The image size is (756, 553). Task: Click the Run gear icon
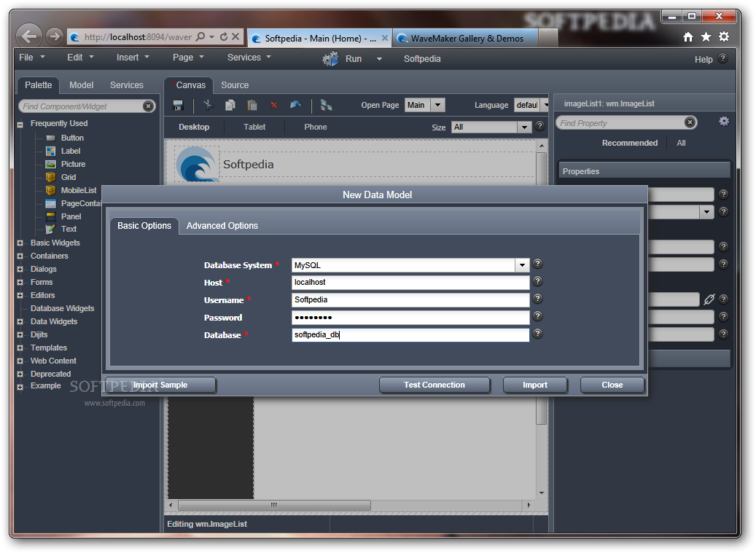331,59
